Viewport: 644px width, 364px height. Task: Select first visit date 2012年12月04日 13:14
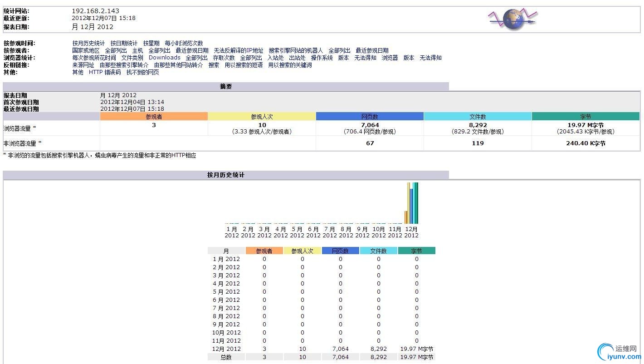(x=132, y=102)
